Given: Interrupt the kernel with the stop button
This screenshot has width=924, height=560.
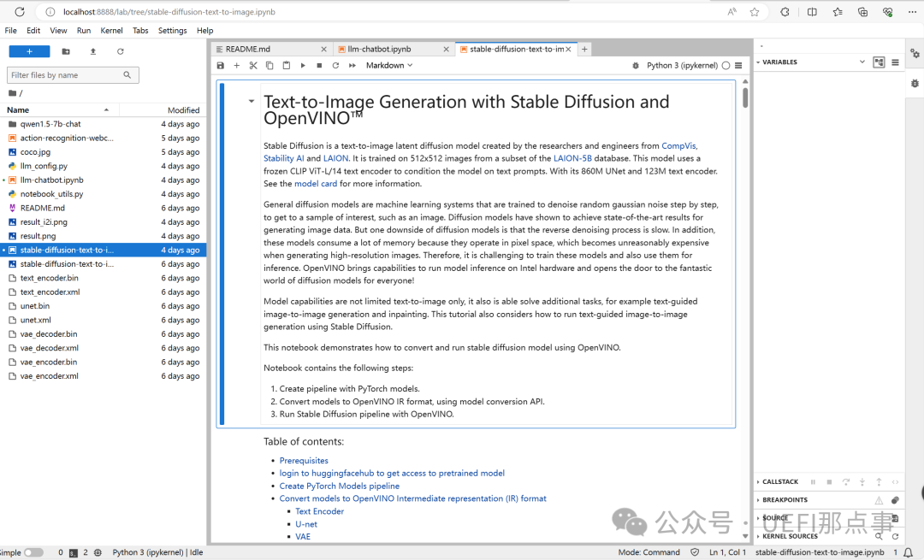Looking at the screenshot, I should point(319,66).
